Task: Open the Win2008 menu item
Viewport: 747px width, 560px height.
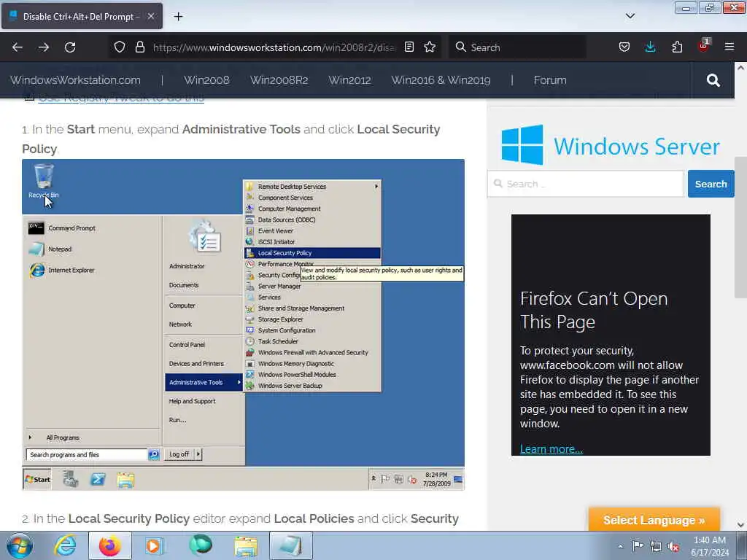Action: 206,80
